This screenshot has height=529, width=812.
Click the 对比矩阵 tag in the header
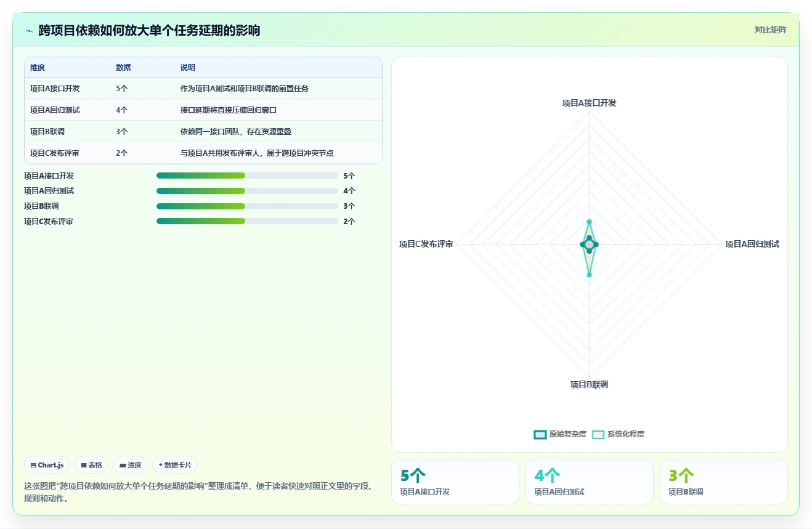click(770, 30)
